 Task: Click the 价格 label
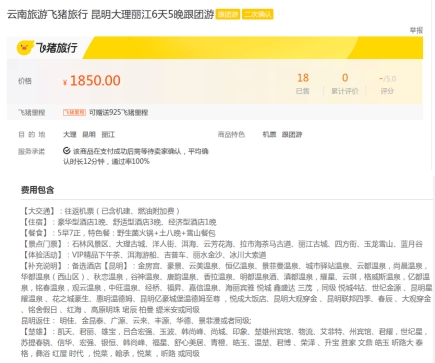(x=25, y=81)
